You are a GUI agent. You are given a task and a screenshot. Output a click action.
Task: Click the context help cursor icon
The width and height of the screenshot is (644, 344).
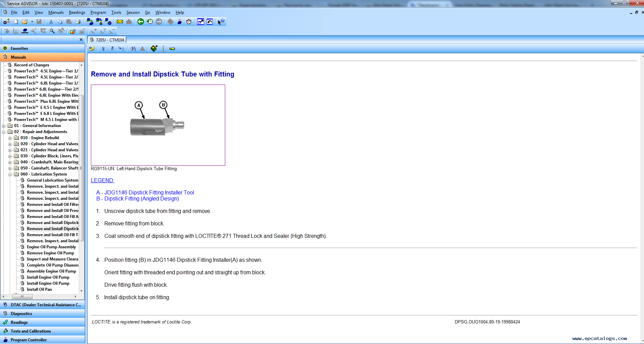pyautogui.click(x=221, y=22)
